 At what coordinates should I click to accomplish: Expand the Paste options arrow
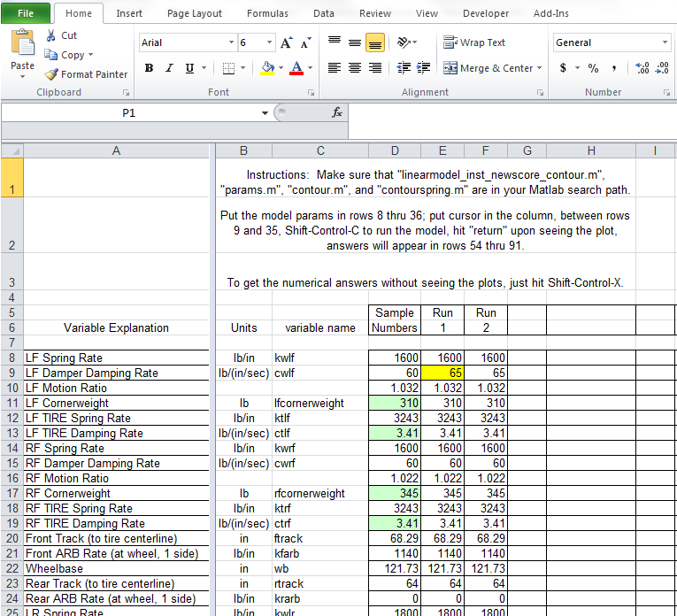click(x=22, y=76)
